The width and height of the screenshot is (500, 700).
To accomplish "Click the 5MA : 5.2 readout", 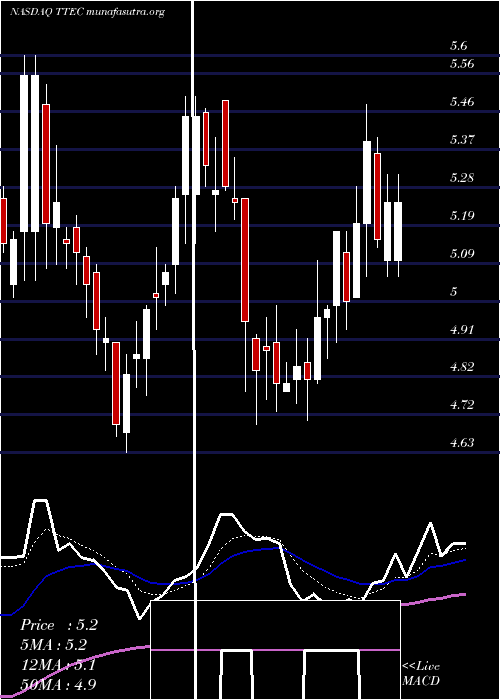I will click(x=53, y=645).
